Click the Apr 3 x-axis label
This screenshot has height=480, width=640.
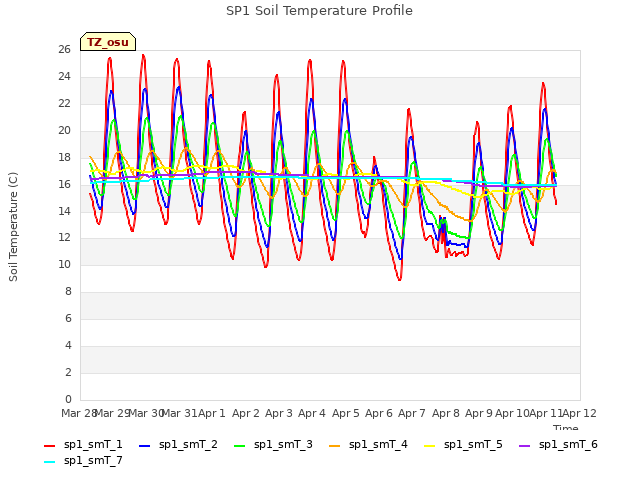pyautogui.click(x=279, y=413)
